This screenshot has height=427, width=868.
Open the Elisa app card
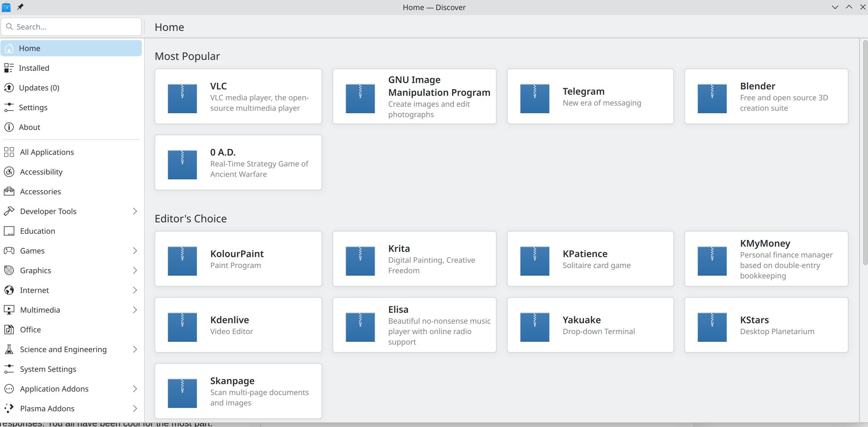[x=414, y=325]
